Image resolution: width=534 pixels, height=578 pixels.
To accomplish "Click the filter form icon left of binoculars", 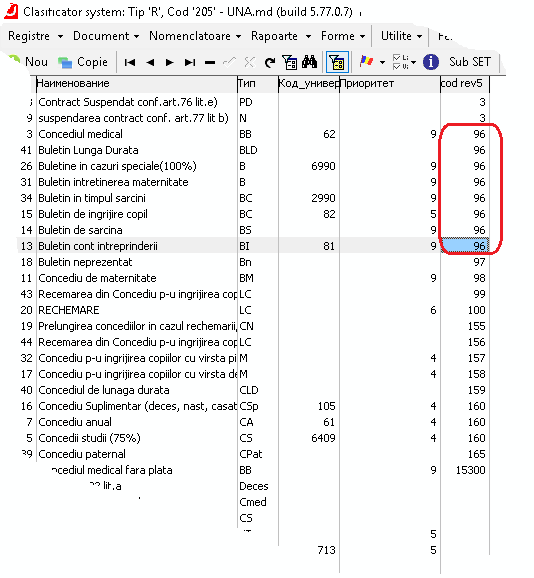I will pos(290,62).
